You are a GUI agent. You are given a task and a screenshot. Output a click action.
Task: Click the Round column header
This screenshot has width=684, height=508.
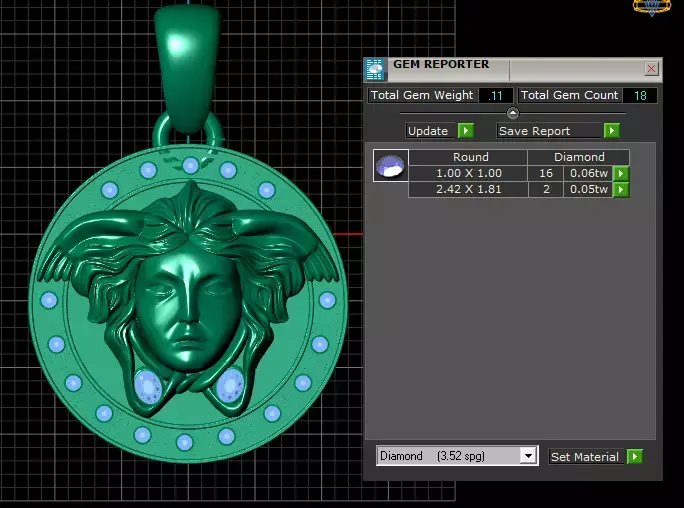coord(470,157)
